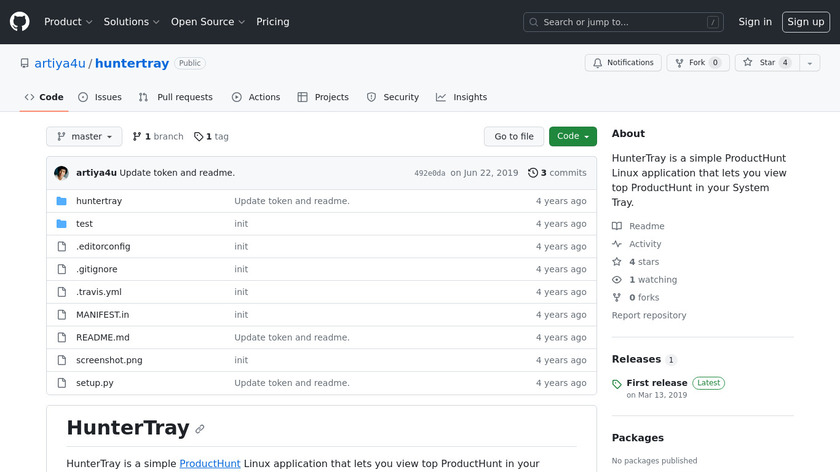Switch to the Security tab
The image size is (840, 472).
(x=393, y=97)
